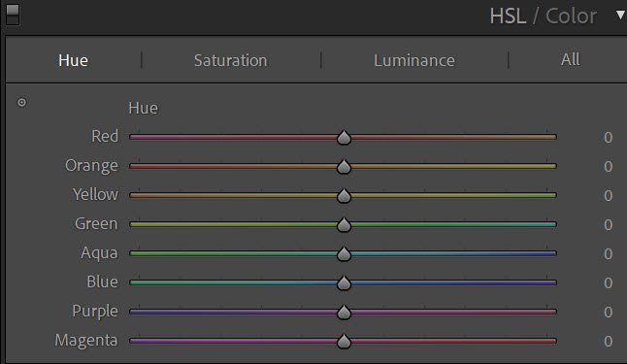Collapse the HSL / Color panel triangle
The image size is (627, 364).
tap(620, 16)
